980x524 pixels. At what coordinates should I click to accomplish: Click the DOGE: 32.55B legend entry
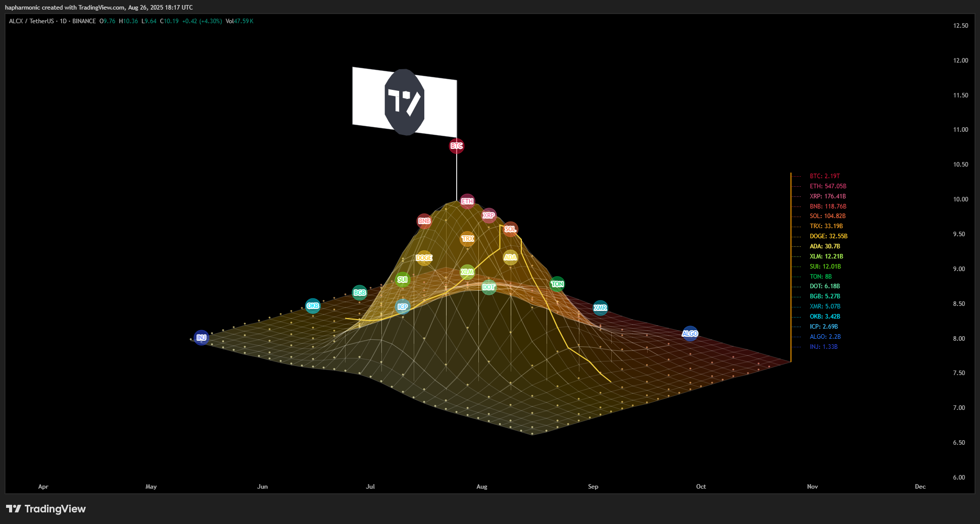click(828, 236)
